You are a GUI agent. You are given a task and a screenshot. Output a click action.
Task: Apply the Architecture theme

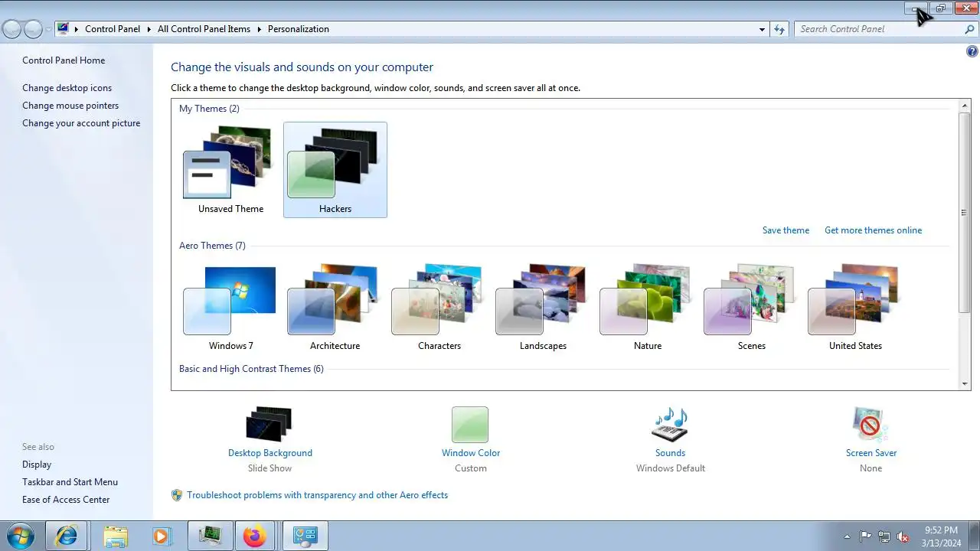tap(335, 306)
